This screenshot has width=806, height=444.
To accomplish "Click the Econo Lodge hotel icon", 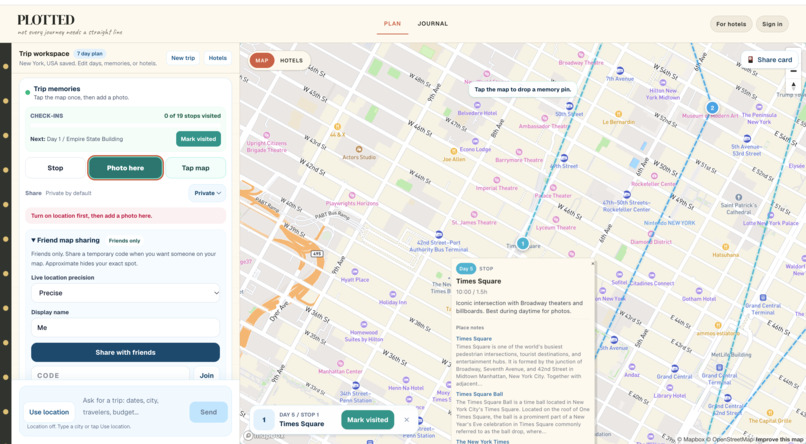I will pos(475,141).
